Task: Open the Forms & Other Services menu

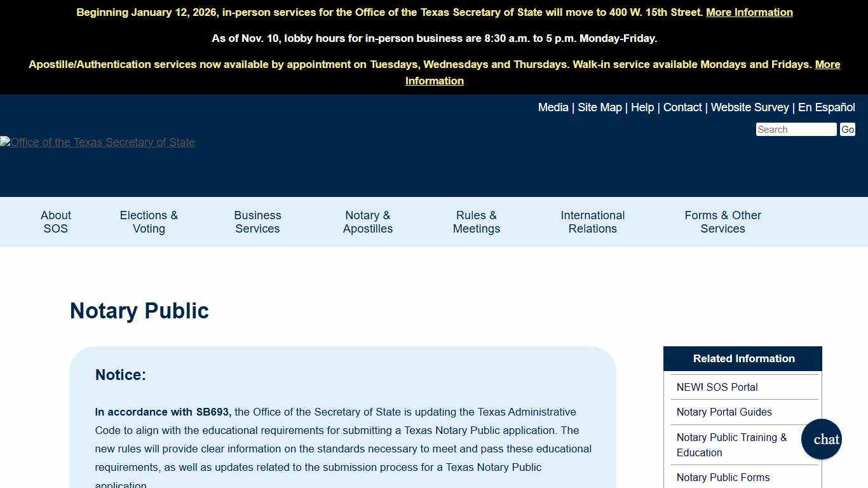Action: (x=722, y=221)
